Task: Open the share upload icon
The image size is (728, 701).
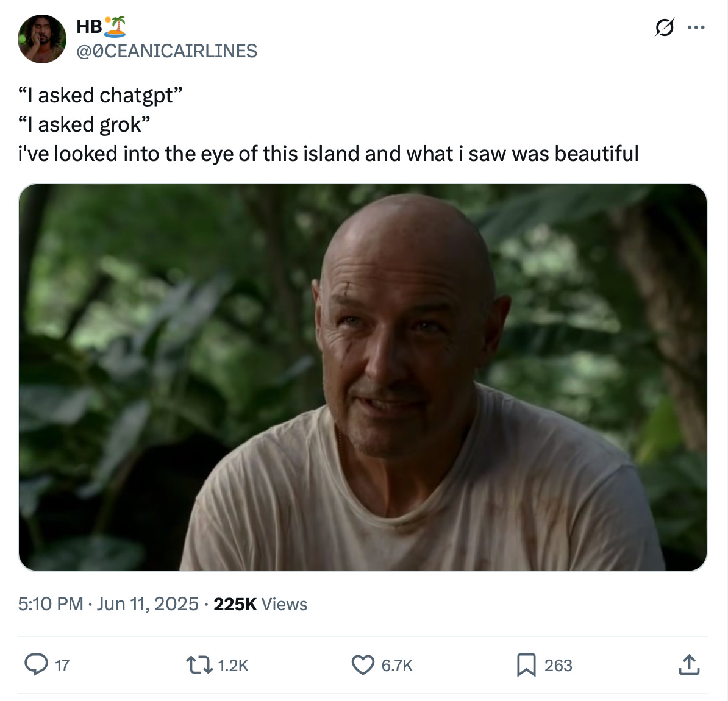Action: click(x=689, y=664)
